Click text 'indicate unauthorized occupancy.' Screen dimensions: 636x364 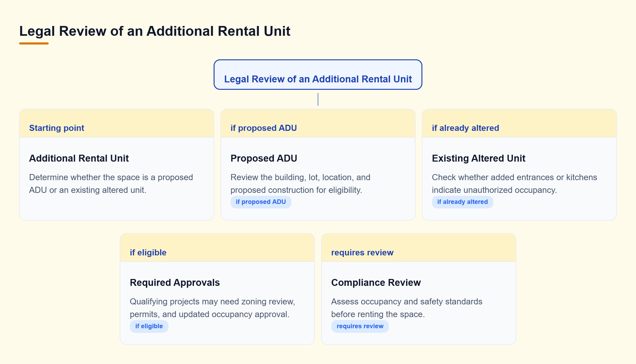[x=494, y=190]
